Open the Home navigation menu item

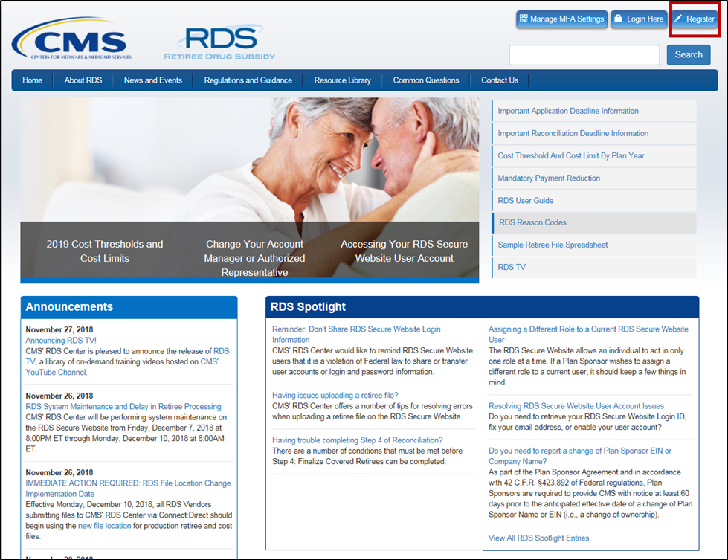(x=32, y=80)
